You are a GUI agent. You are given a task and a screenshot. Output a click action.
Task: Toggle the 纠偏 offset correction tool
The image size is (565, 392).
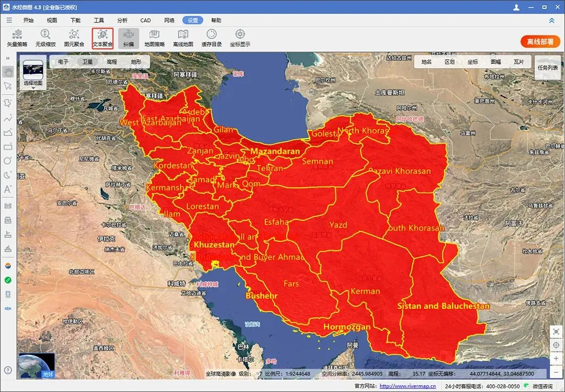[x=129, y=38]
